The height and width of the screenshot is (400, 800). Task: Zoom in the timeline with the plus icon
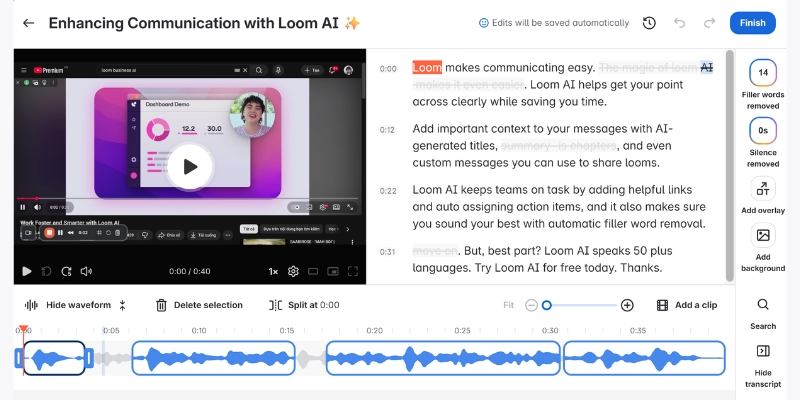[x=627, y=305]
